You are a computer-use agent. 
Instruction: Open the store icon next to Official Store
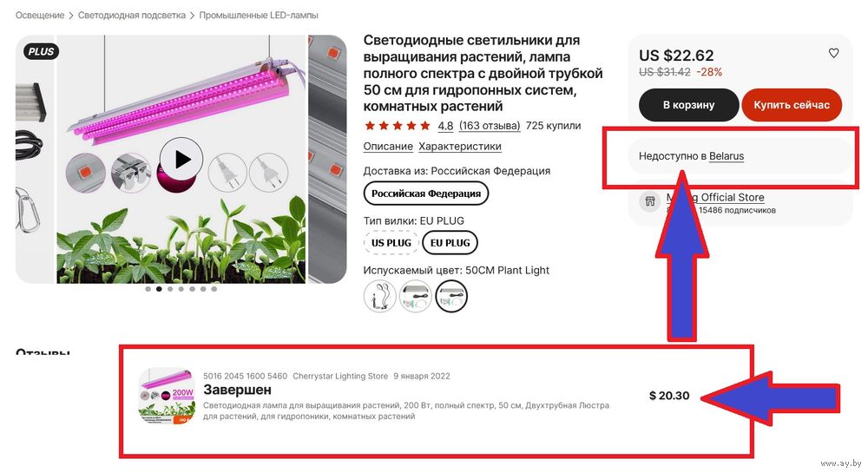tap(650, 201)
